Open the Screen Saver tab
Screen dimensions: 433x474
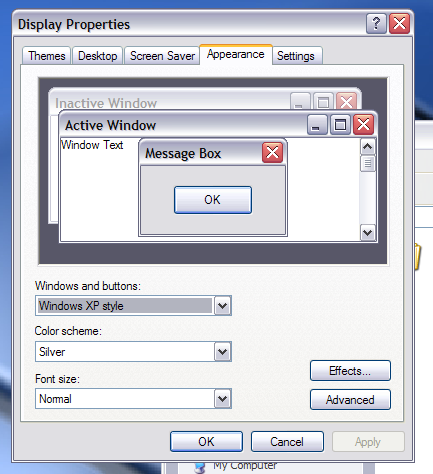pos(162,56)
